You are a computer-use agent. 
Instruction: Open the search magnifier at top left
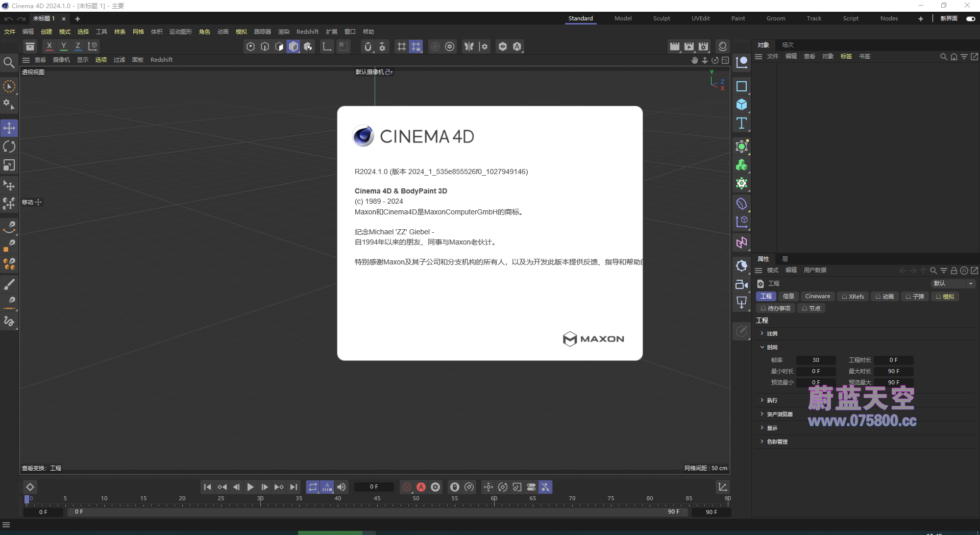pyautogui.click(x=9, y=63)
